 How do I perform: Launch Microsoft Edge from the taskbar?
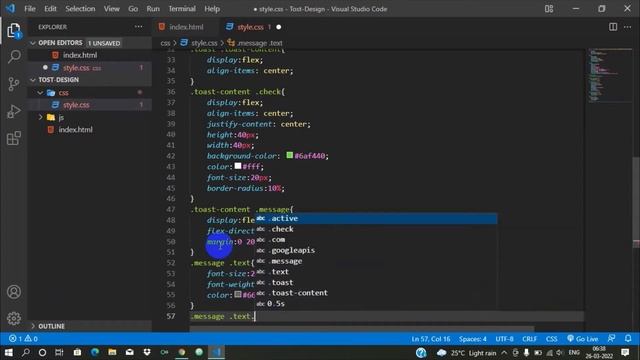pyautogui.click(x=95, y=352)
